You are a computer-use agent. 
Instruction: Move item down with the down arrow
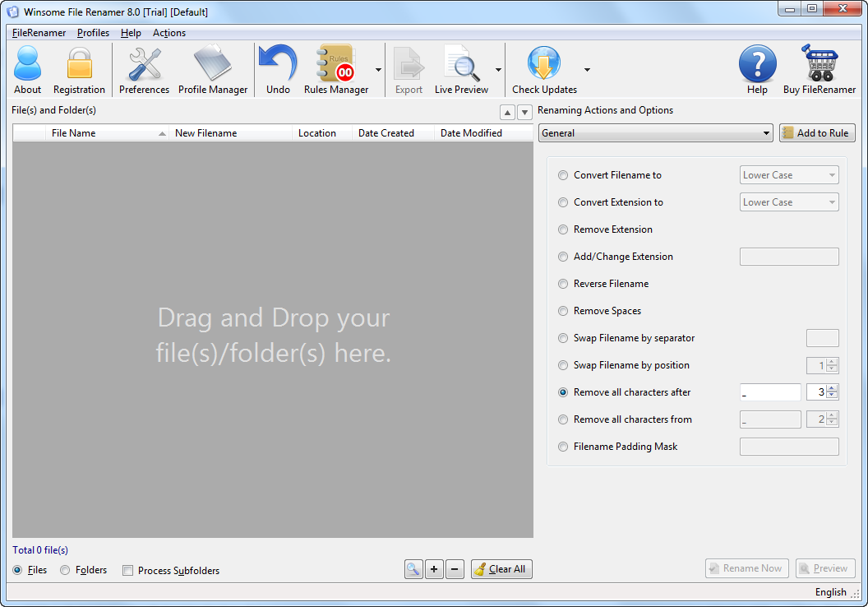(x=524, y=113)
